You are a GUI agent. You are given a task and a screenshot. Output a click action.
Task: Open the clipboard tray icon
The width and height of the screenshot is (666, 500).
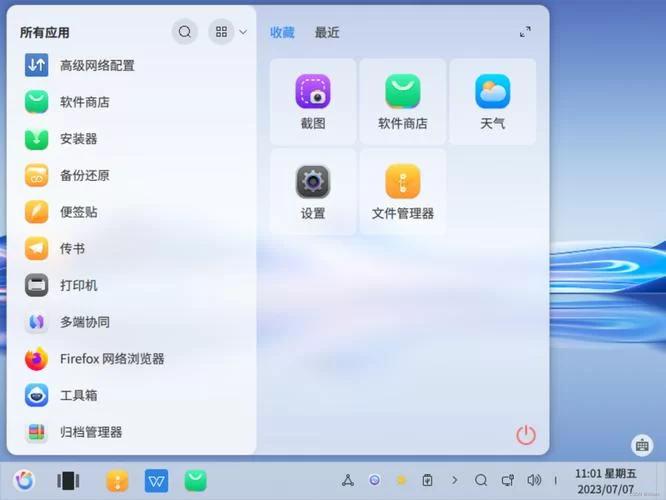pos(428,480)
